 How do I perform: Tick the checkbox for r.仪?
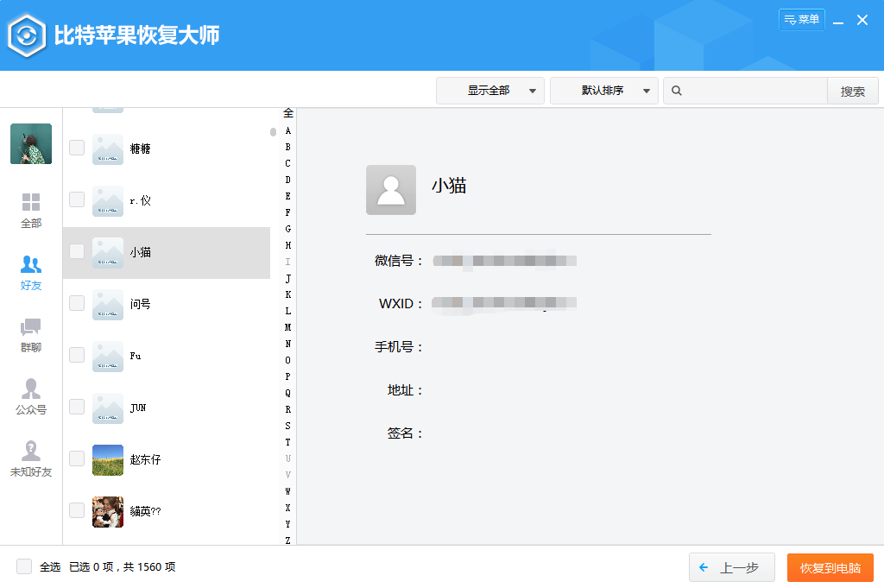[x=77, y=199]
